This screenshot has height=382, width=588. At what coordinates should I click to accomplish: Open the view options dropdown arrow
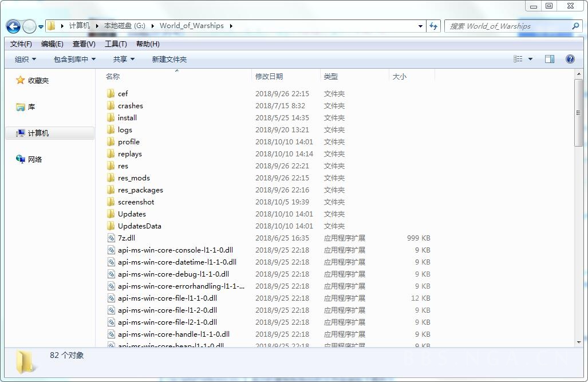coord(530,59)
